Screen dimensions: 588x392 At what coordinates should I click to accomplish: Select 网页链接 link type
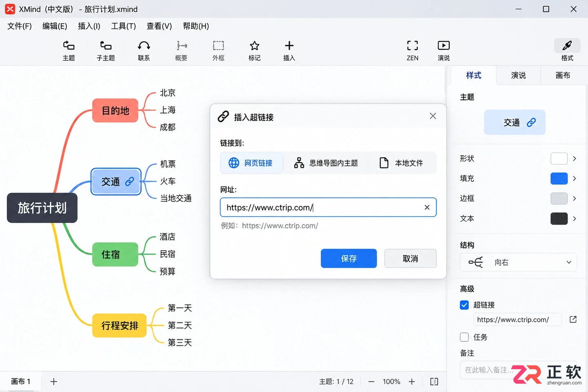coord(251,163)
